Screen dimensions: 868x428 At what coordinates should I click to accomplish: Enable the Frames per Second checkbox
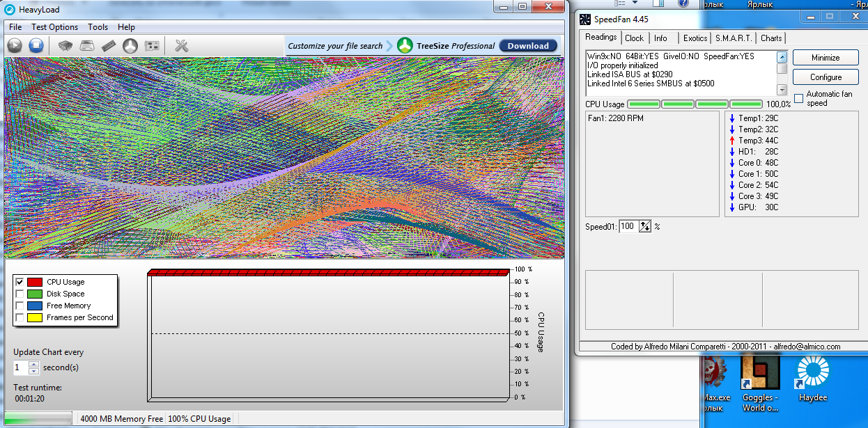pos(20,317)
